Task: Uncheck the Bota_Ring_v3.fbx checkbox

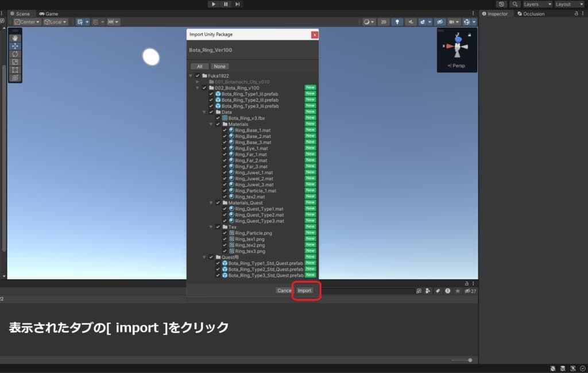Action: point(218,118)
